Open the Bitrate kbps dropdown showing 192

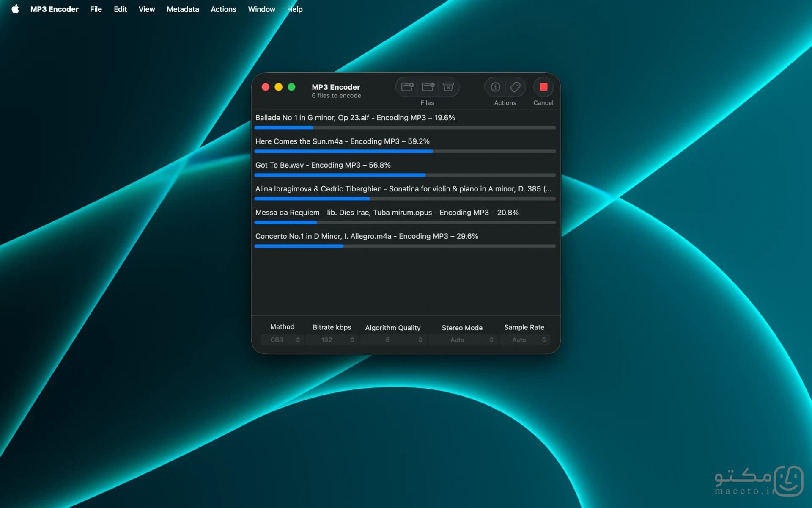point(332,340)
